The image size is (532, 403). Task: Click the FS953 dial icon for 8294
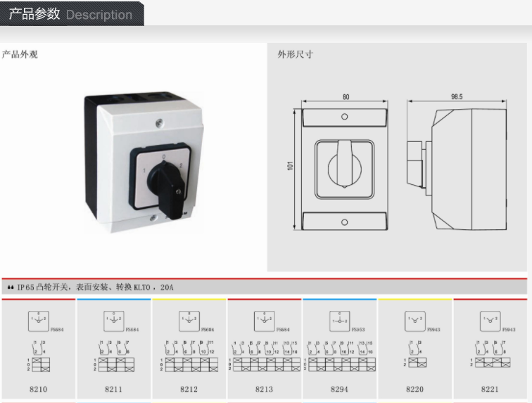[339, 321]
